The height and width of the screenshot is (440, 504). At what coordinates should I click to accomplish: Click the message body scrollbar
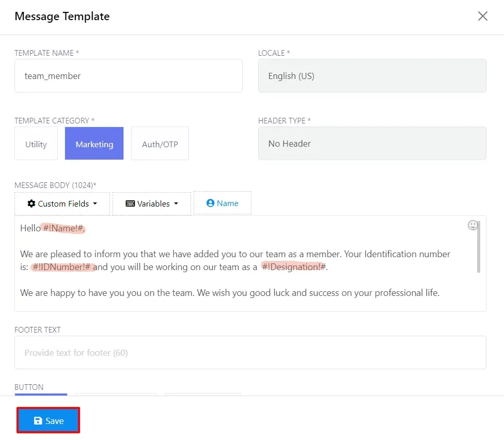point(479,247)
